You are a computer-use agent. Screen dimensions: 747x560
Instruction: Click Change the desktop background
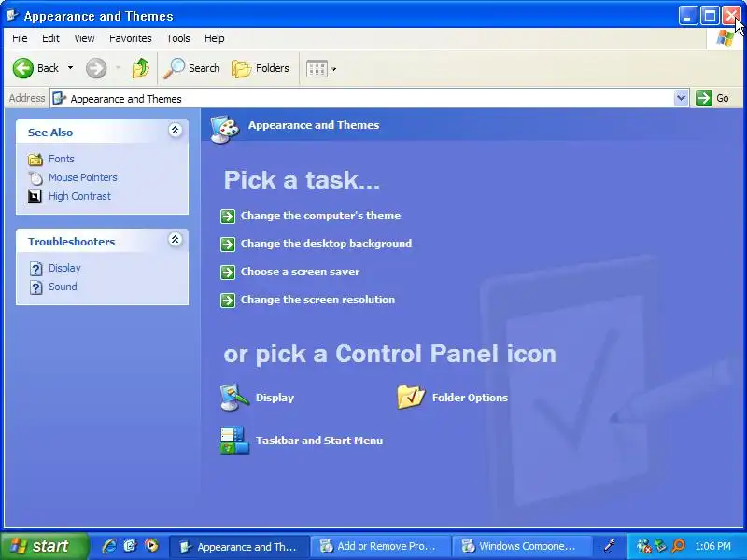326,244
